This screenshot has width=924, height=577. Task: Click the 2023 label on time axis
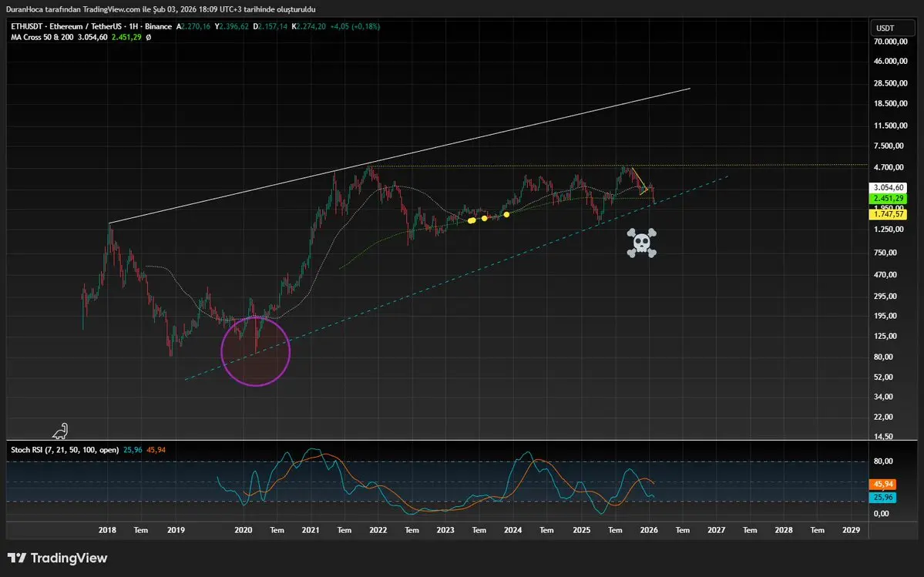(x=445, y=530)
